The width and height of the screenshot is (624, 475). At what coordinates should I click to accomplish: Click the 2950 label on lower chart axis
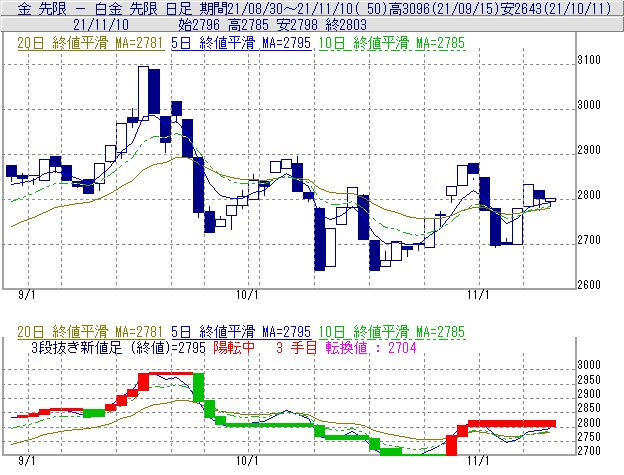[x=589, y=380]
